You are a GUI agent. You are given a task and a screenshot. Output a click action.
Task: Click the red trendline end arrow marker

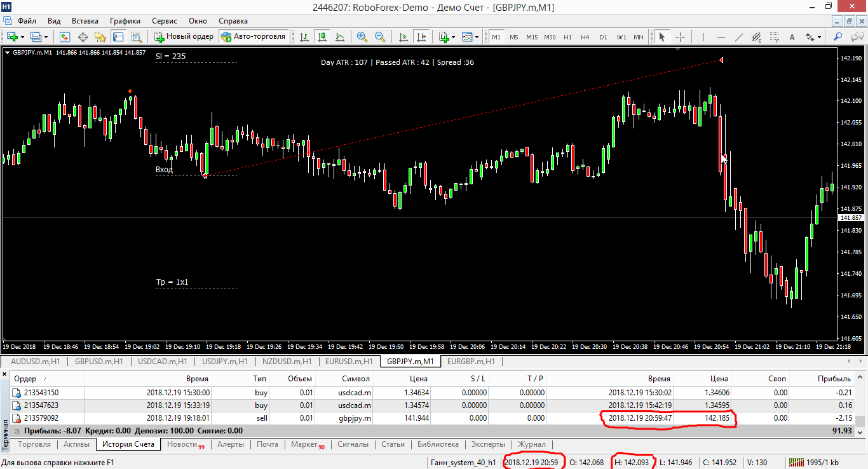point(721,60)
